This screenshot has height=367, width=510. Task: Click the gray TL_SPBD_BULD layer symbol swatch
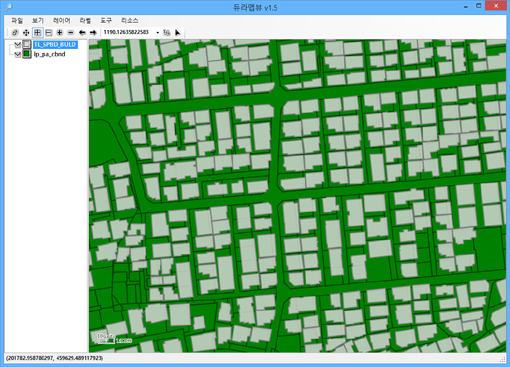[27, 44]
